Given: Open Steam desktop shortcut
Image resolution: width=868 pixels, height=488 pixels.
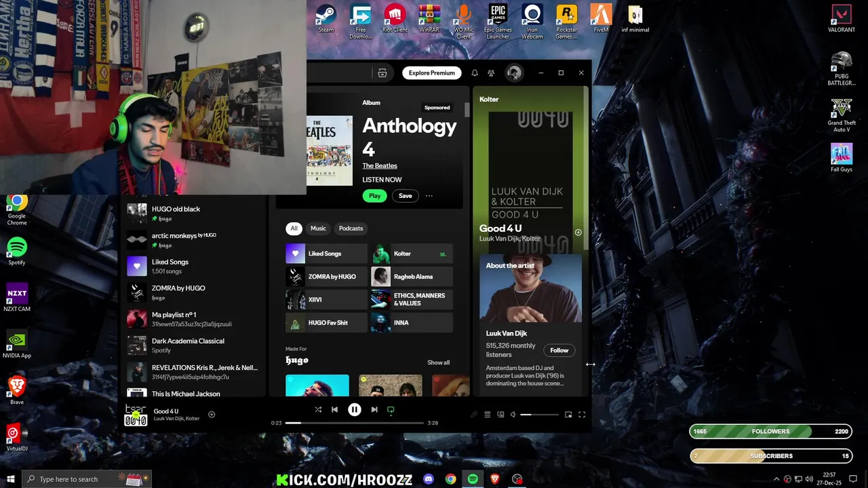Looking at the screenshot, I should click(x=326, y=19).
